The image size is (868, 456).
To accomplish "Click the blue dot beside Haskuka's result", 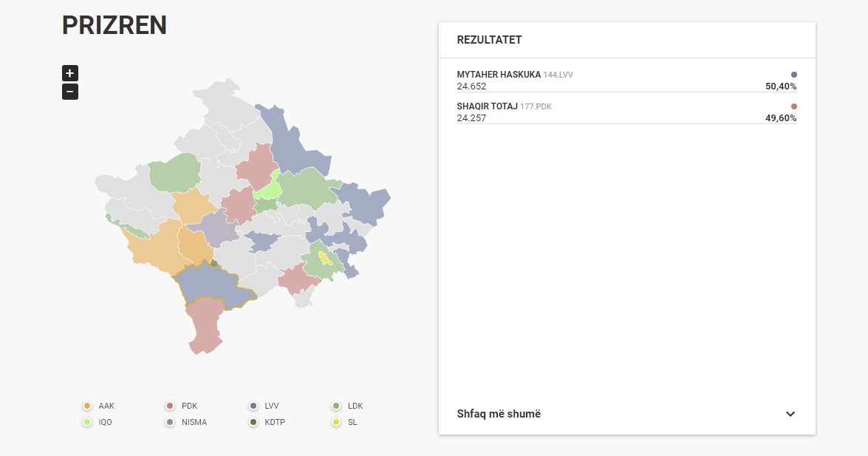I will click(x=794, y=75).
